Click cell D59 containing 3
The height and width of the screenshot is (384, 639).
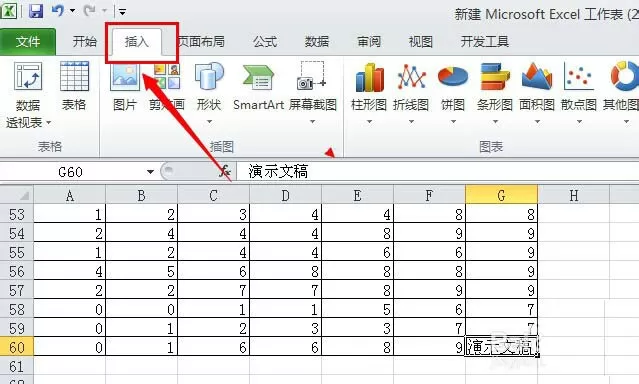[286, 328]
